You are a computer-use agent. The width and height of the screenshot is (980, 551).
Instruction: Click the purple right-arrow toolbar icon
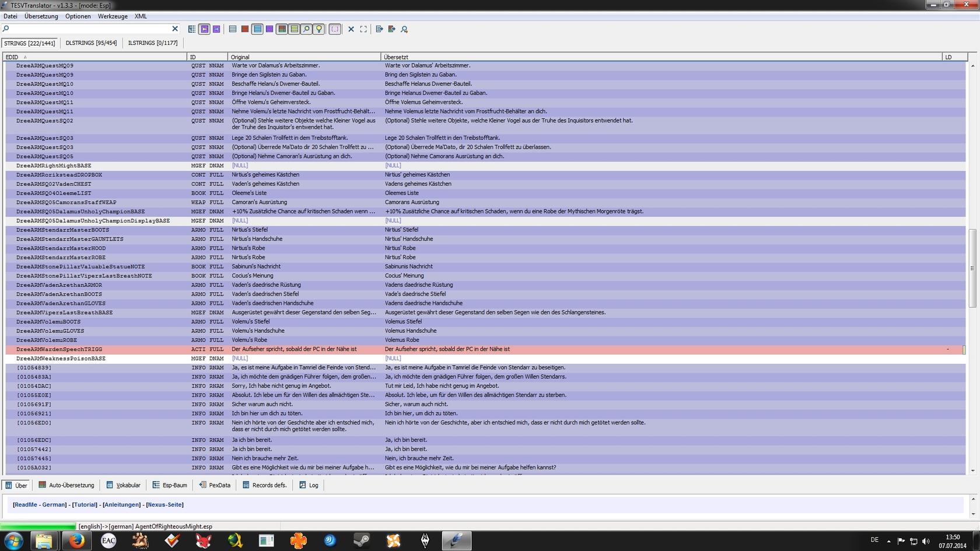pyautogui.click(x=216, y=29)
